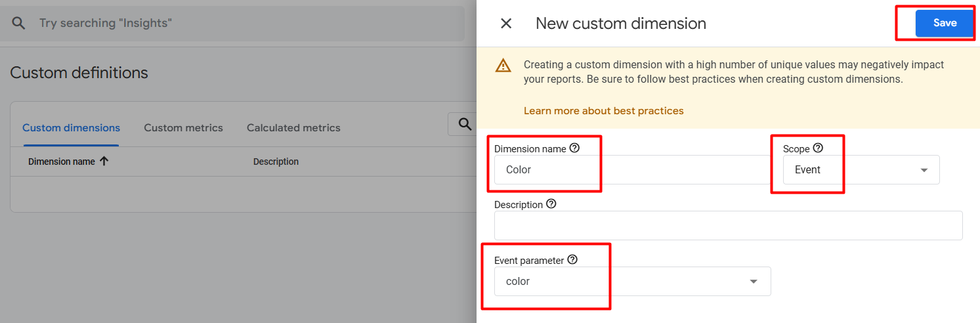The height and width of the screenshot is (323, 980).
Task: Click the magnifier icon in the top search bar
Action: 19,24
